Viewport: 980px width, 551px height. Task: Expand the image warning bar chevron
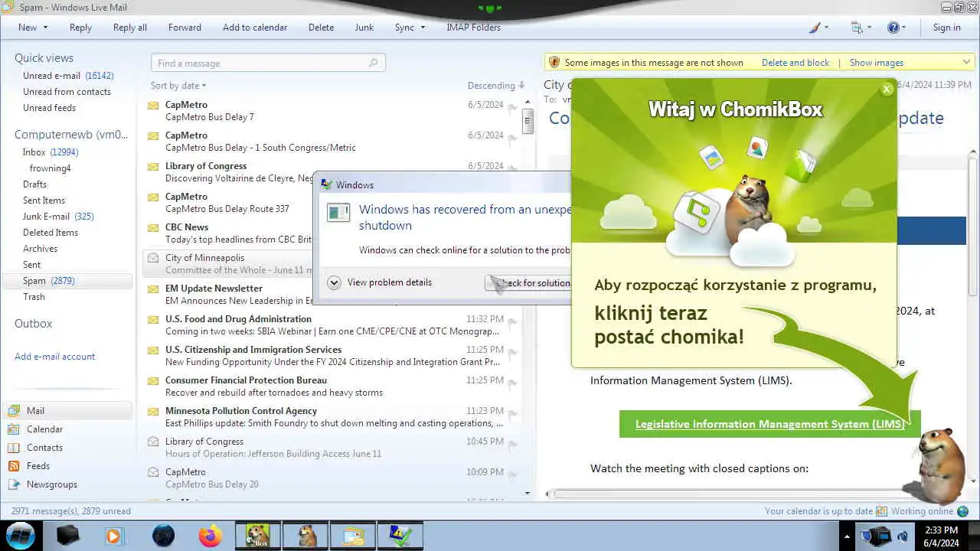[966, 63]
